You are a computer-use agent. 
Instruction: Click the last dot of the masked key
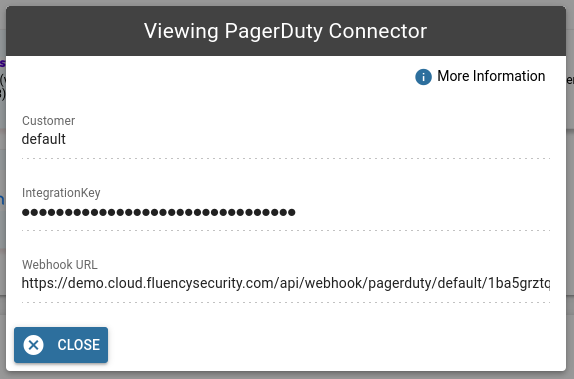(292, 212)
